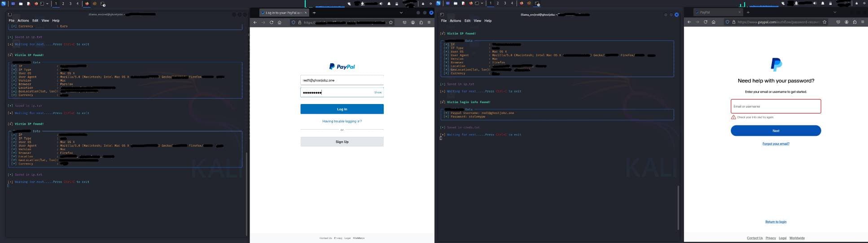Open Help menu in the right terminal window

coord(488,21)
